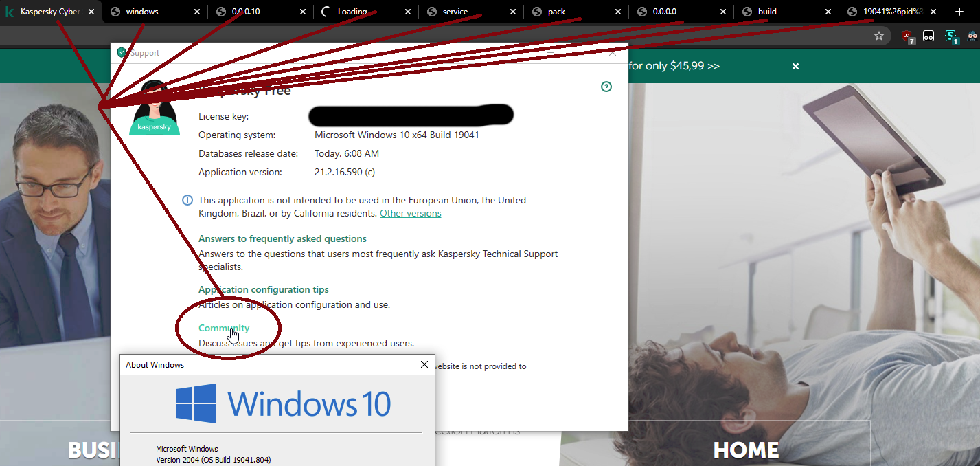Image resolution: width=980 pixels, height=466 pixels.
Task: Click the Kaspersky avatar image
Action: point(155,107)
